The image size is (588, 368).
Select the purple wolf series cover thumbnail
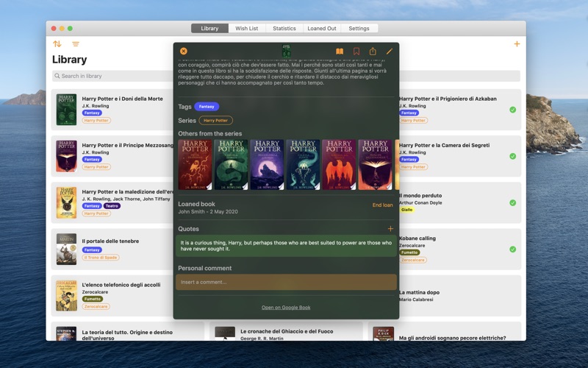[x=267, y=165]
